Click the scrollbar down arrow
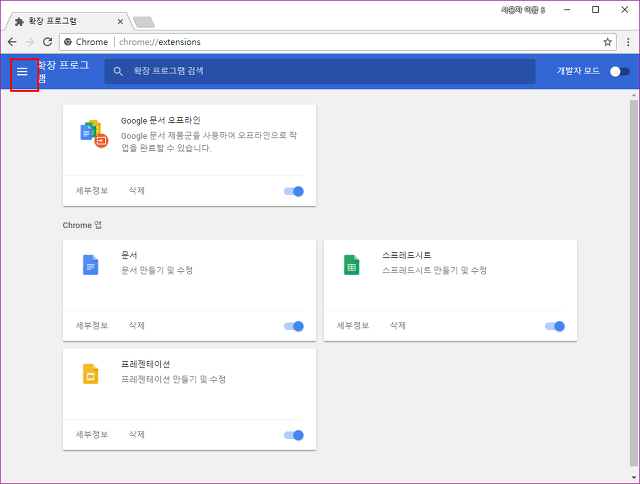Image resolution: width=640 pixels, height=484 pixels. [633, 477]
